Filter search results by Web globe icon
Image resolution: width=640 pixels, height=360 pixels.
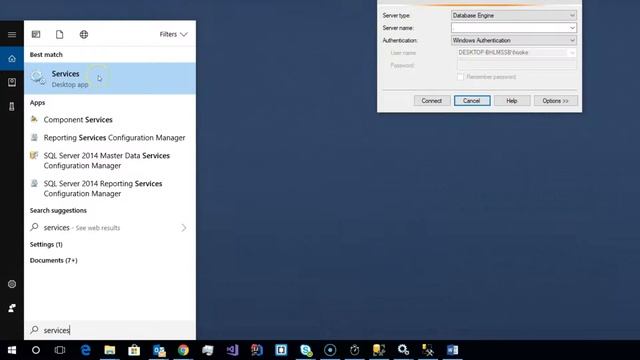(84, 34)
